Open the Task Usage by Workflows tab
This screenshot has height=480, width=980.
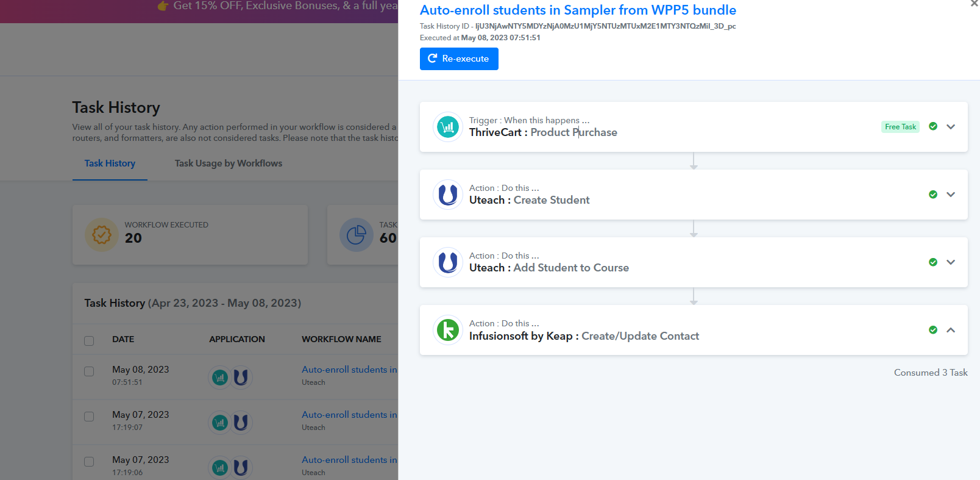point(229,163)
